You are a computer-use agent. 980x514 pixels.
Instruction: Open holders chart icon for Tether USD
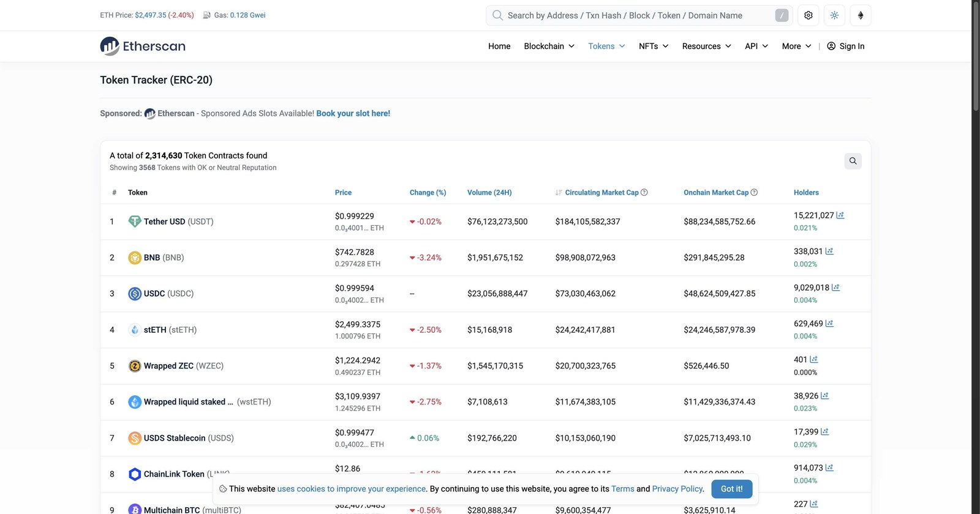click(840, 215)
